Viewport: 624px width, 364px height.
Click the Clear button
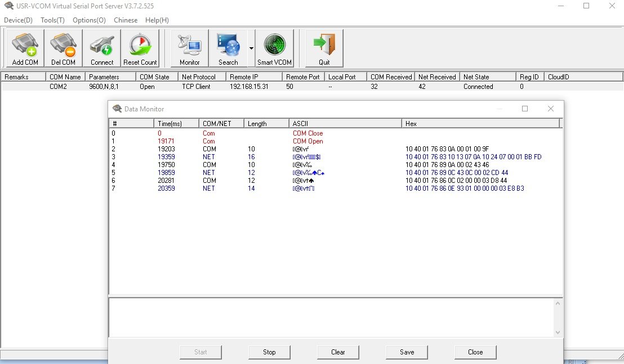point(338,352)
